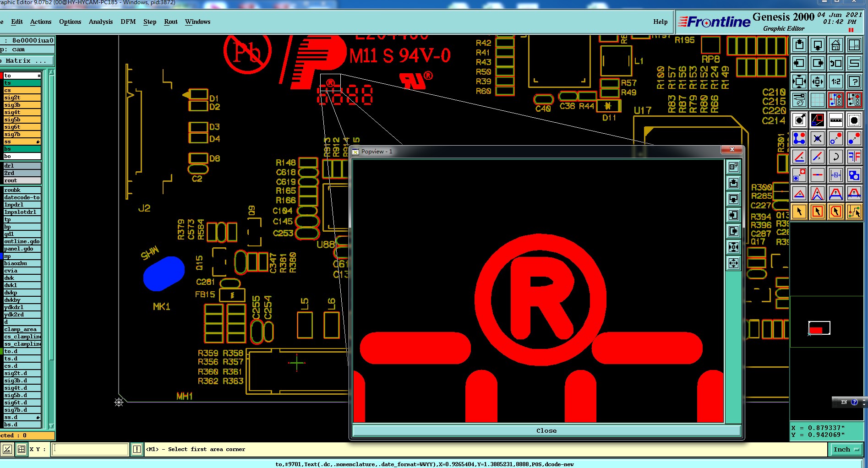
Task: Open the Edit menu
Action: pyautogui.click(x=17, y=22)
